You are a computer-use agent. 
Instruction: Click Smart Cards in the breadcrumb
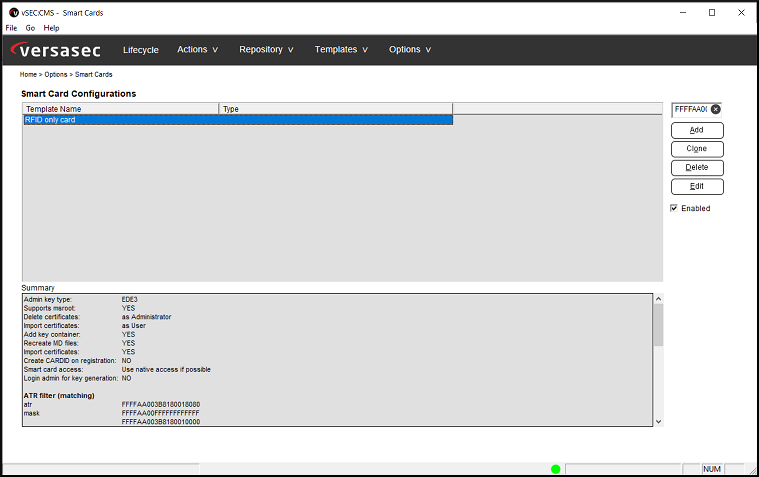(x=93, y=75)
